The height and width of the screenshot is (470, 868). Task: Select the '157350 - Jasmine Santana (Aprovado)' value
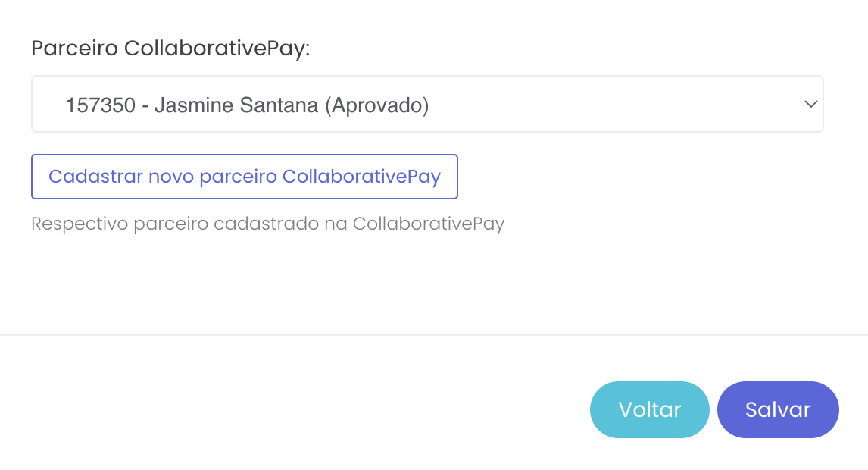click(x=248, y=105)
